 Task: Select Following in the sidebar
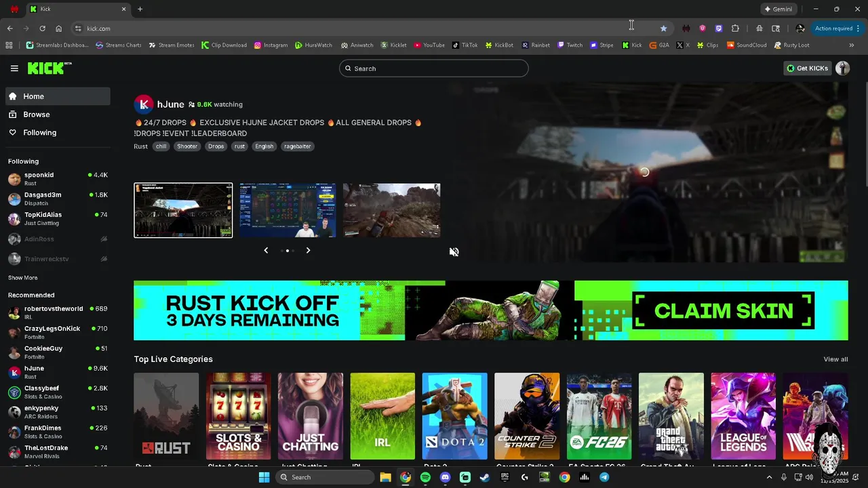click(x=58, y=133)
